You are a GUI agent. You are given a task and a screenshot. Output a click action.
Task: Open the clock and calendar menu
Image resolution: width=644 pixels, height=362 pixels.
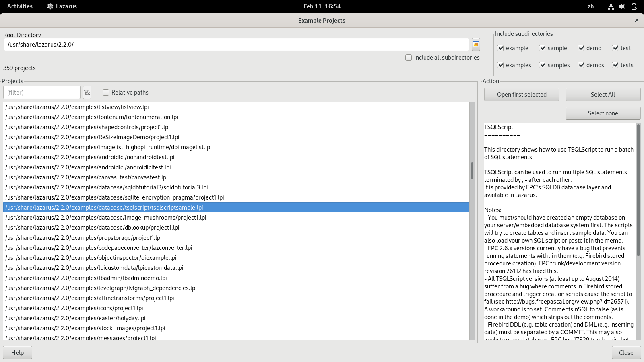322,6
